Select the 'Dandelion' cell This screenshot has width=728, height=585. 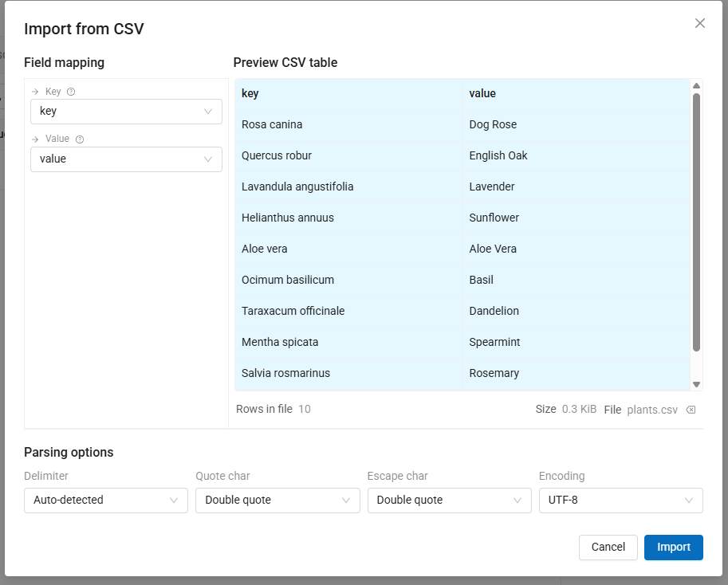tap(576, 312)
